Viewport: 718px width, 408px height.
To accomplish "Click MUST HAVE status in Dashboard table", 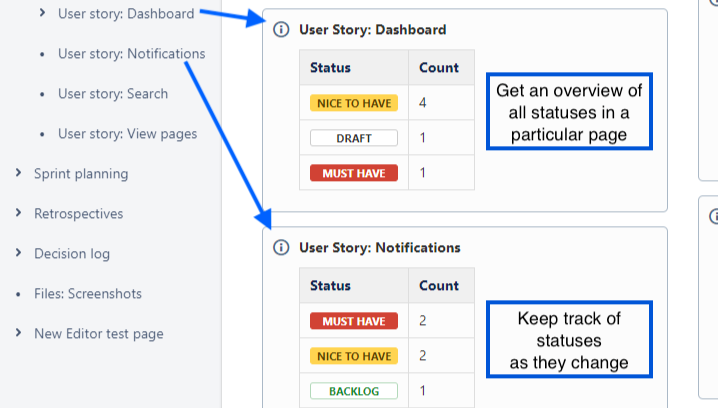I will tap(354, 173).
